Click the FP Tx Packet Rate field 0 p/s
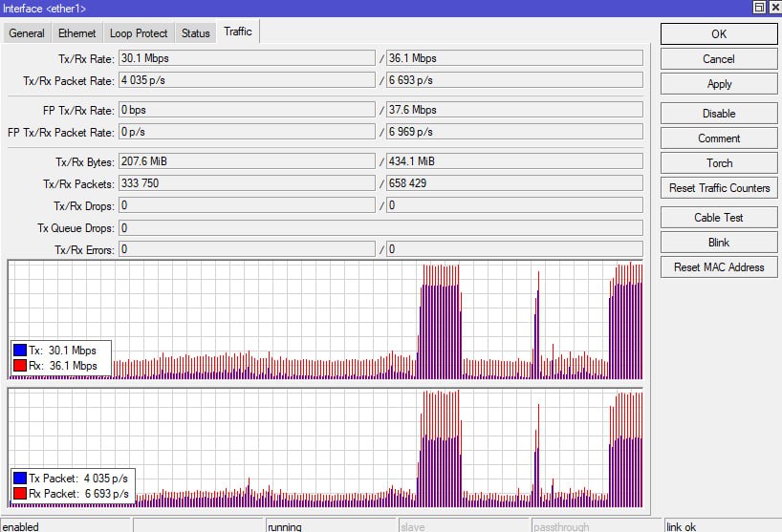The width and height of the screenshot is (782, 532). 247,132
